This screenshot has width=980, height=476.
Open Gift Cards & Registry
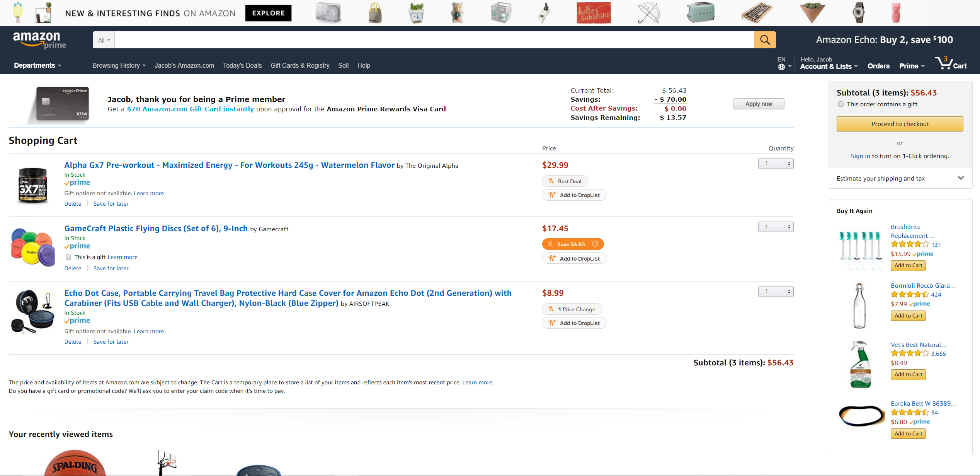[300, 65]
